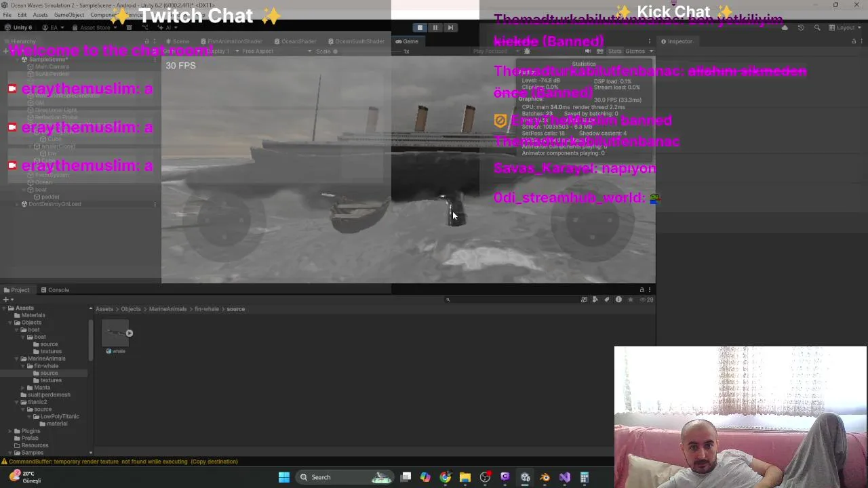Image resolution: width=868 pixels, height=488 pixels.
Task: Select the sualtıperdemesh folder
Action: (45, 394)
